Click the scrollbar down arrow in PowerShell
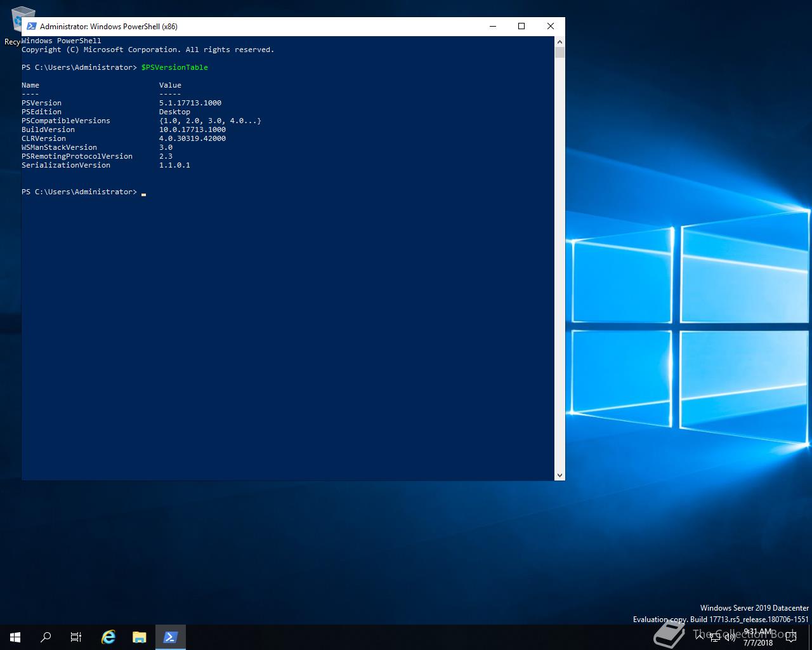 (x=560, y=475)
